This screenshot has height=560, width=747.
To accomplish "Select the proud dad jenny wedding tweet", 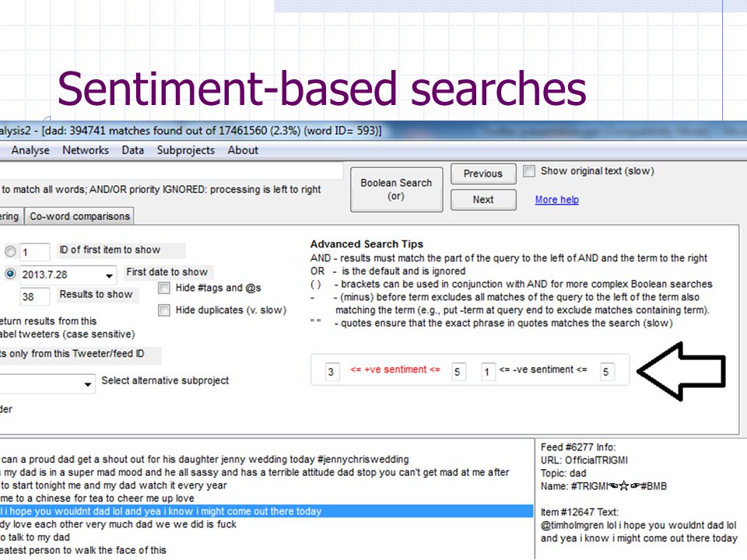I will pyautogui.click(x=266, y=460).
